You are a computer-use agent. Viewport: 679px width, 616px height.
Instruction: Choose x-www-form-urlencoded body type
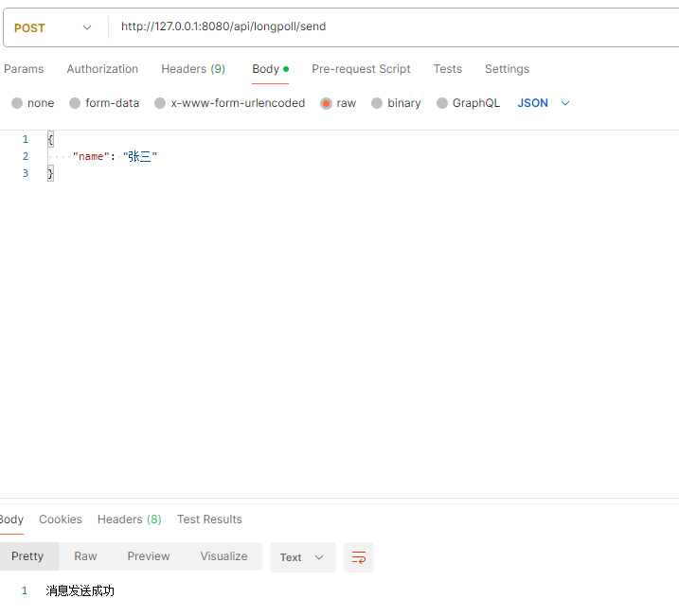point(229,103)
